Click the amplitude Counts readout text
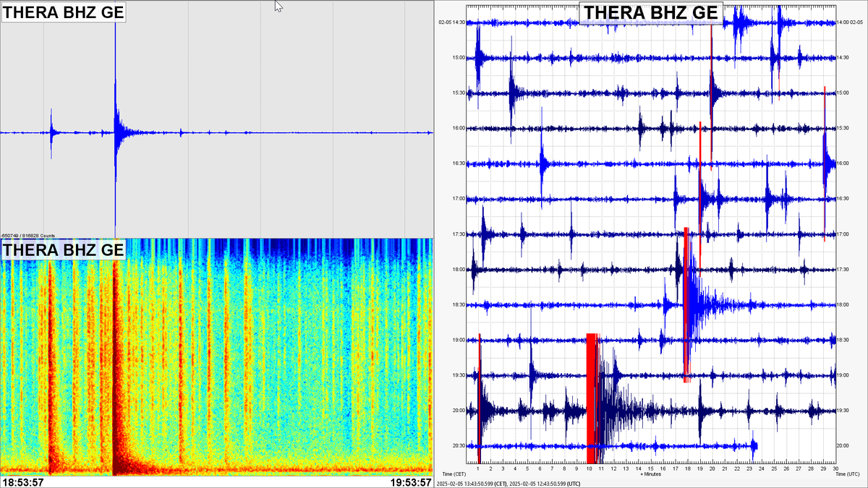The height and width of the screenshot is (488, 868). 28,236
